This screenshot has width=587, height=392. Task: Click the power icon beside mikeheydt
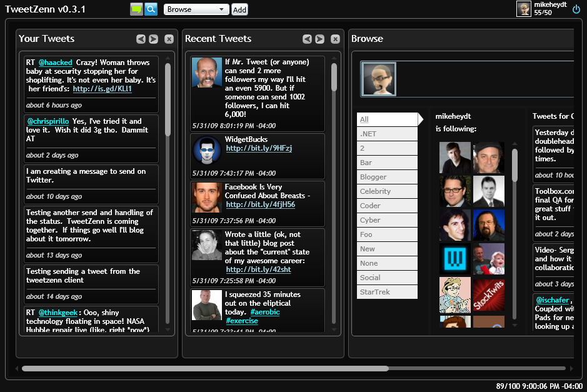576,9
